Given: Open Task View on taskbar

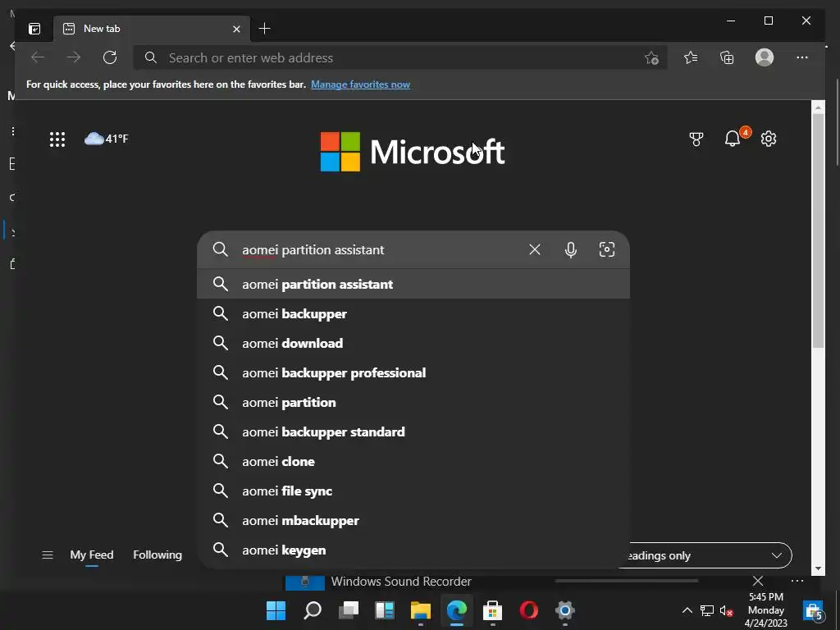Looking at the screenshot, I should 349,610.
